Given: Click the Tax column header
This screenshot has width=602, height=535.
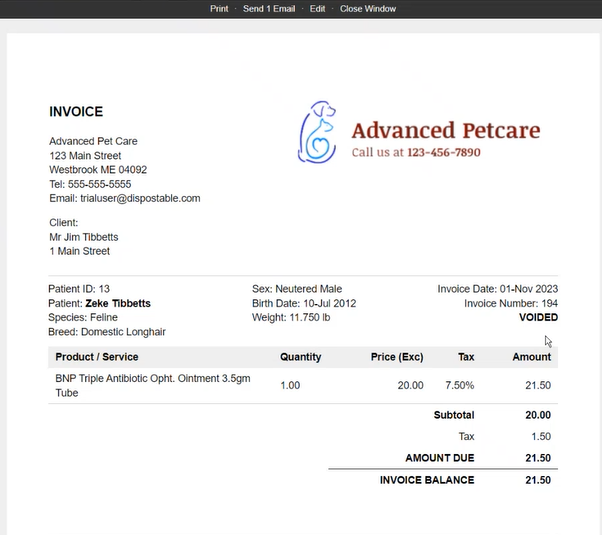Looking at the screenshot, I should tap(465, 357).
